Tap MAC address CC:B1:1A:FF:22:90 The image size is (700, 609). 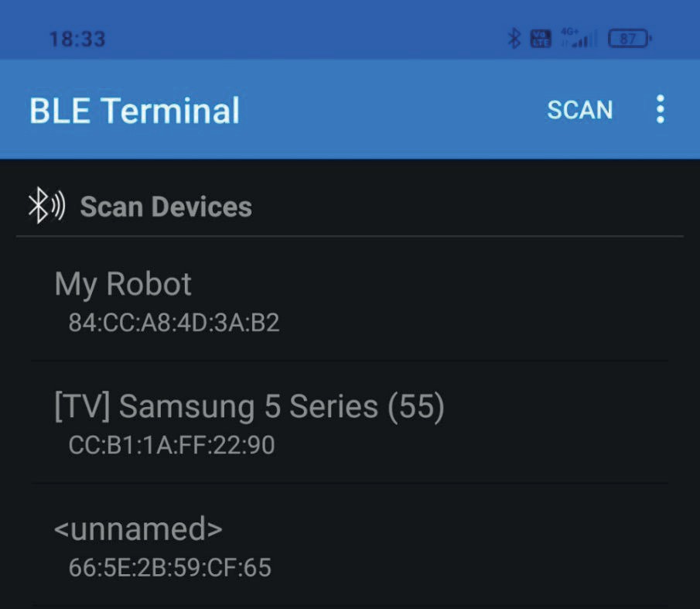(x=172, y=445)
